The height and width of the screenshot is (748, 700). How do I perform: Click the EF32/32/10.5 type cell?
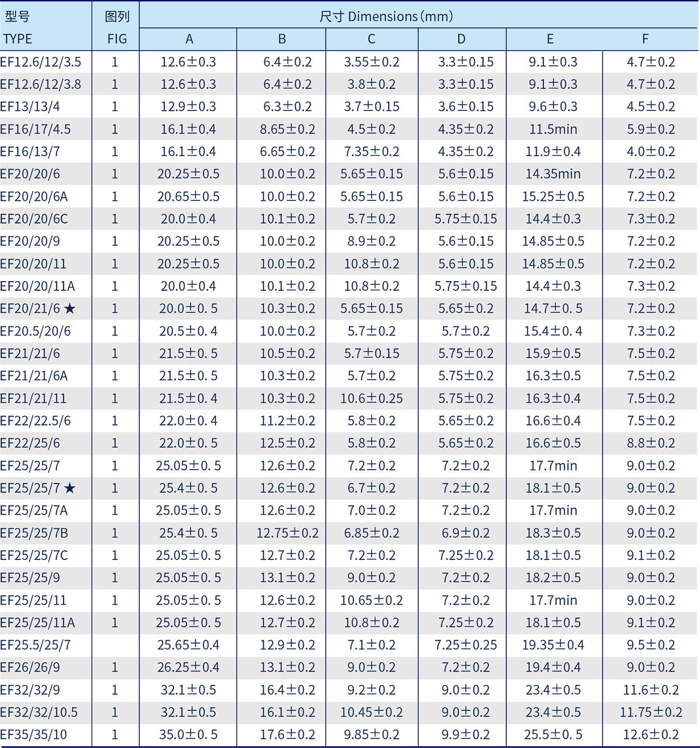pos(39,712)
